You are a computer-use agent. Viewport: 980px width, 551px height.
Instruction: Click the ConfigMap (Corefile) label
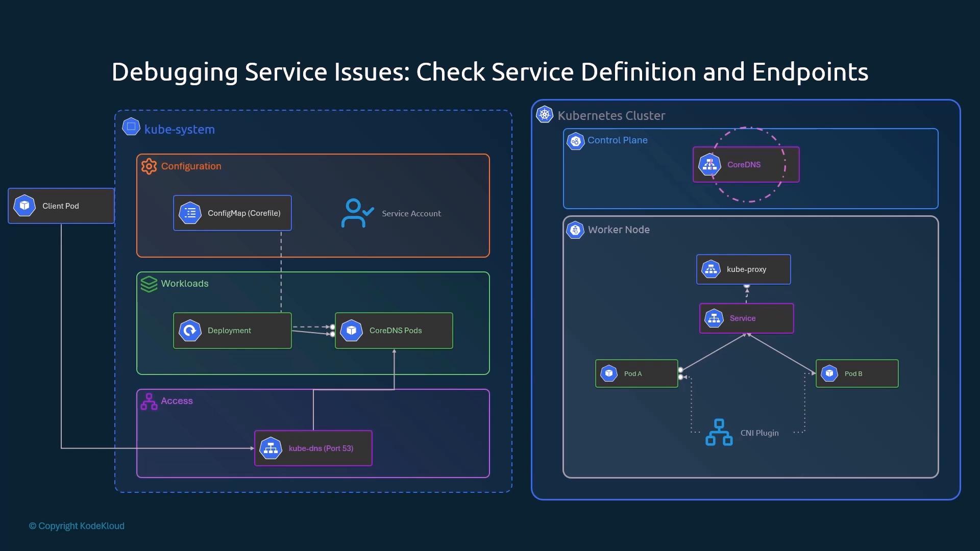[x=244, y=213]
